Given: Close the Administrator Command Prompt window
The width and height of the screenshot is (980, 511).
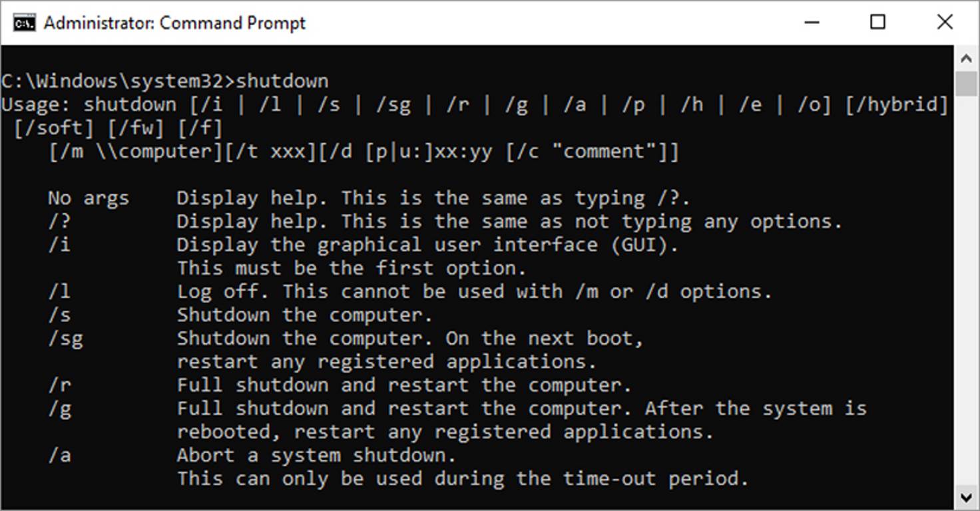Looking at the screenshot, I should (945, 22).
